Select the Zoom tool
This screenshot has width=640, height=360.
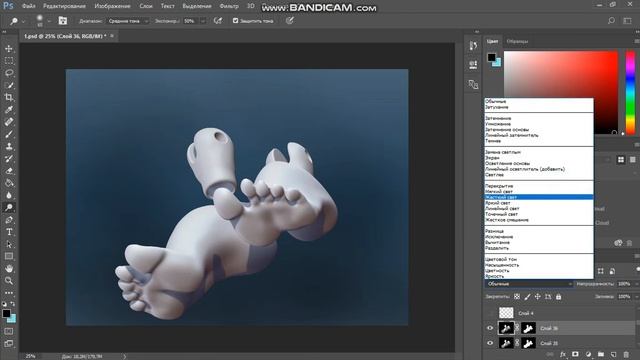pyautogui.click(x=9, y=281)
